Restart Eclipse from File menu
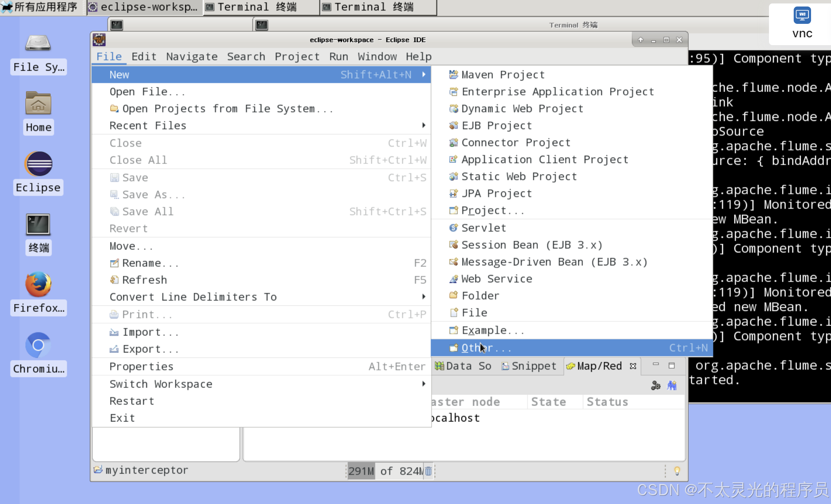The width and height of the screenshot is (831, 504). click(x=261, y=401)
